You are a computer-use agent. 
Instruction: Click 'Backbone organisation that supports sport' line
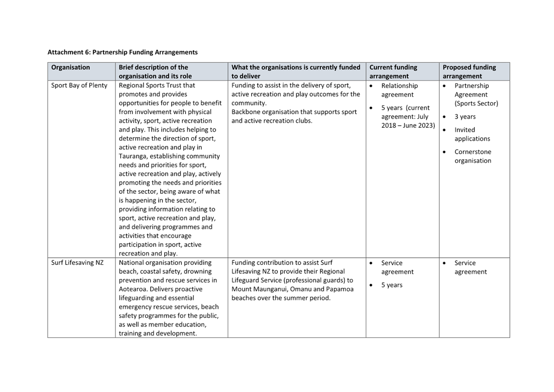[294, 112]
